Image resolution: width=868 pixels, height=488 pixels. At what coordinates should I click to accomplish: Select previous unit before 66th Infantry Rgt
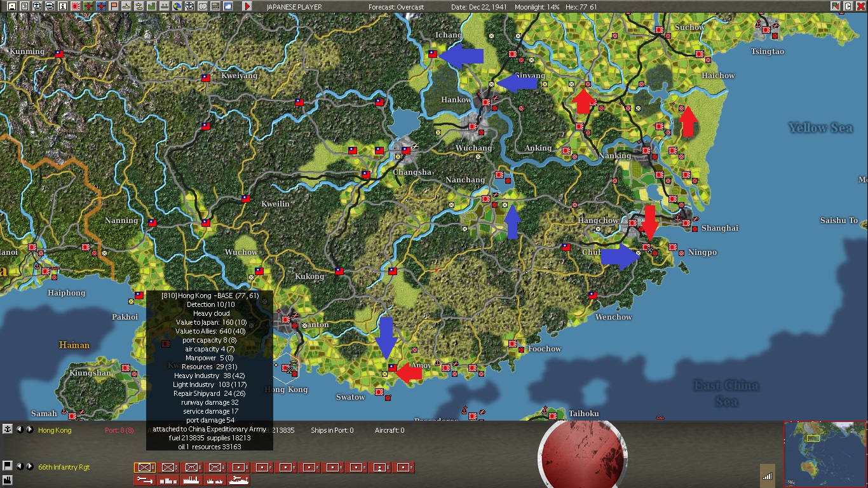pyautogui.click(x=19, y=466)
